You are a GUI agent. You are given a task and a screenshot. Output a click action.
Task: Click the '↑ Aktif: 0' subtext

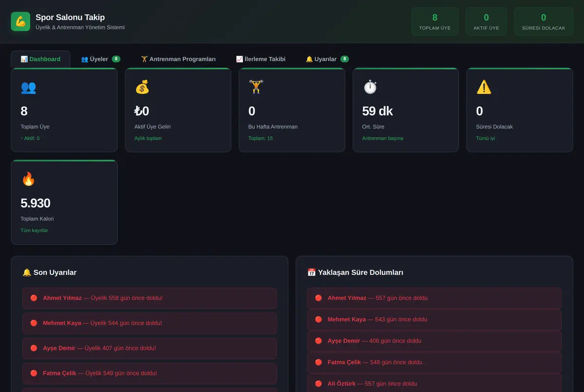(x=30, y=138)
